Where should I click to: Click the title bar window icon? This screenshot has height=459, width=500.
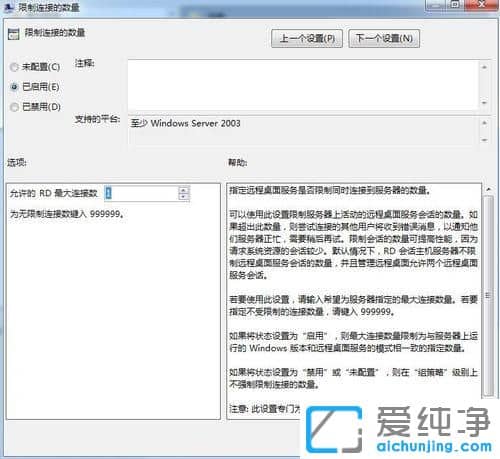[9, 7]
